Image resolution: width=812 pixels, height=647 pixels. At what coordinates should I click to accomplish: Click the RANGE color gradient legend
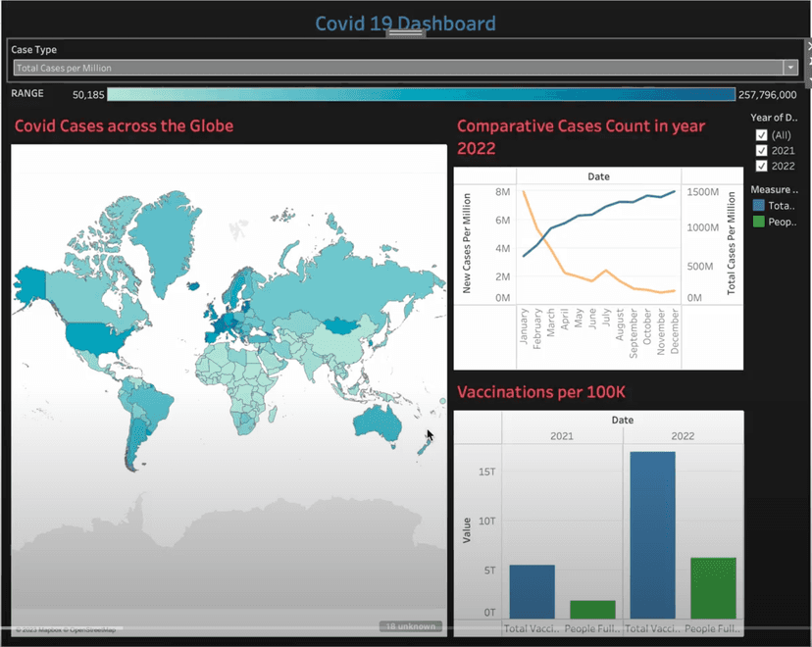click(422, 94)
